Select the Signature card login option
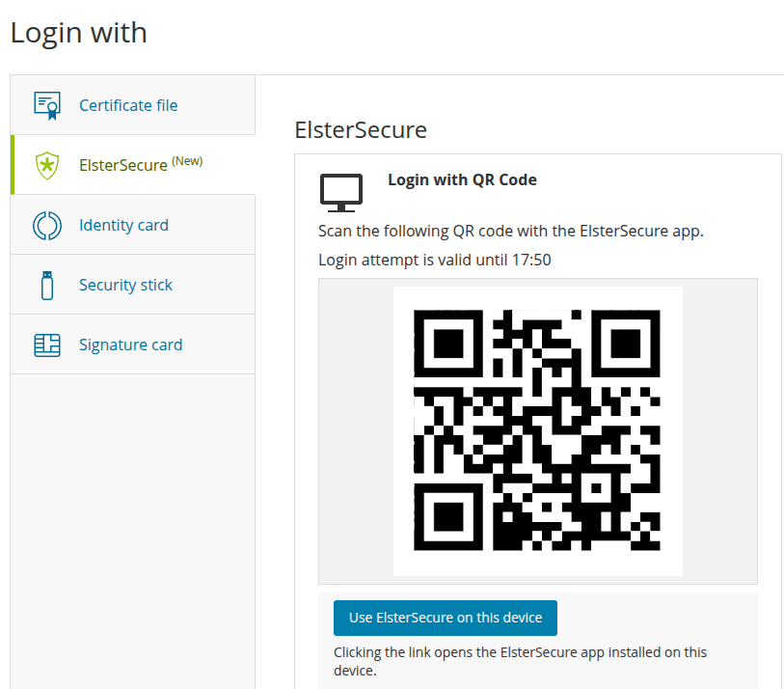This screenshot has width=784, height=689. click(x=132, y=344)
